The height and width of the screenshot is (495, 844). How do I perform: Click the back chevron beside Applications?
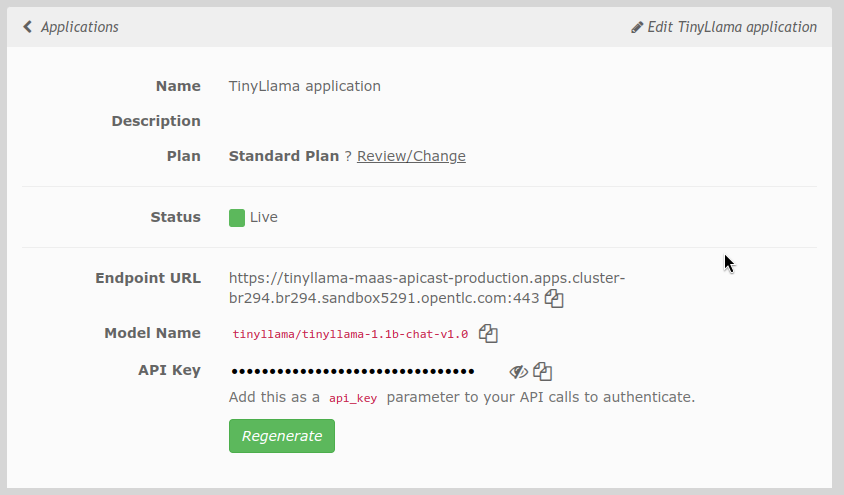27,27
